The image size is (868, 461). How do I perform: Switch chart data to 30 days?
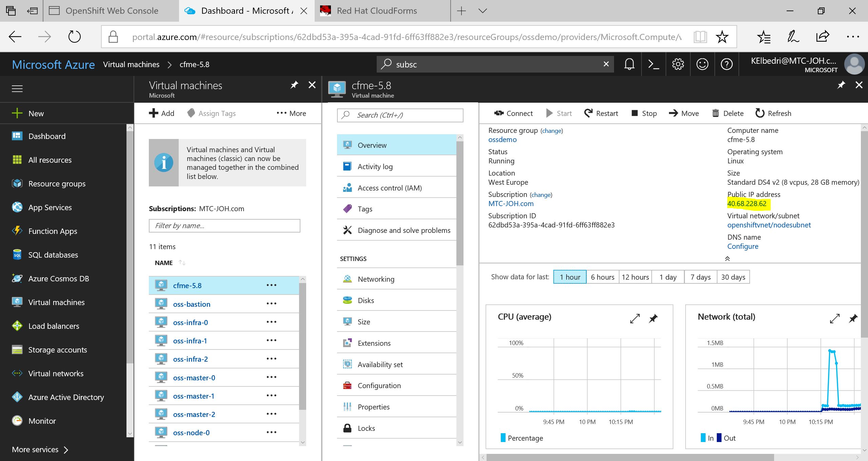pyautogui.click(x=733, y=277)
